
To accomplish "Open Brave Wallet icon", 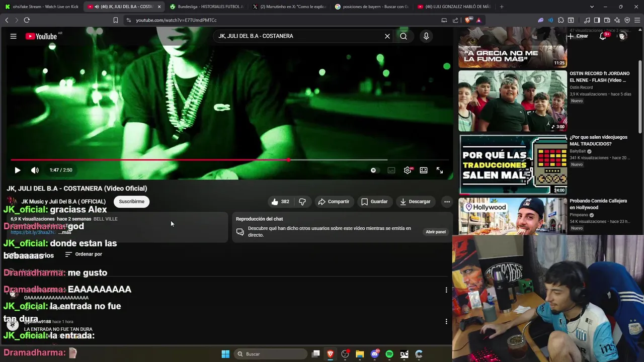I will 607,20.
